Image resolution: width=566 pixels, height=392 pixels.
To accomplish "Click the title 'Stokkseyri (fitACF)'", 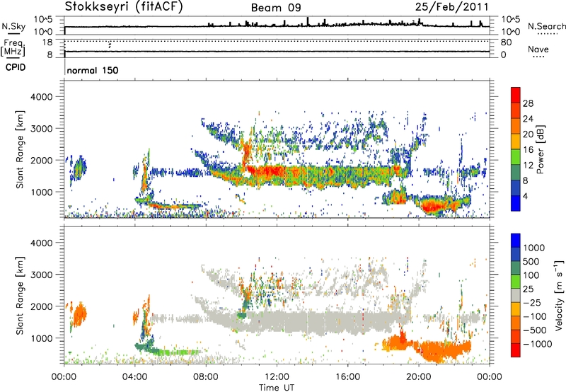I will point(124,7).
